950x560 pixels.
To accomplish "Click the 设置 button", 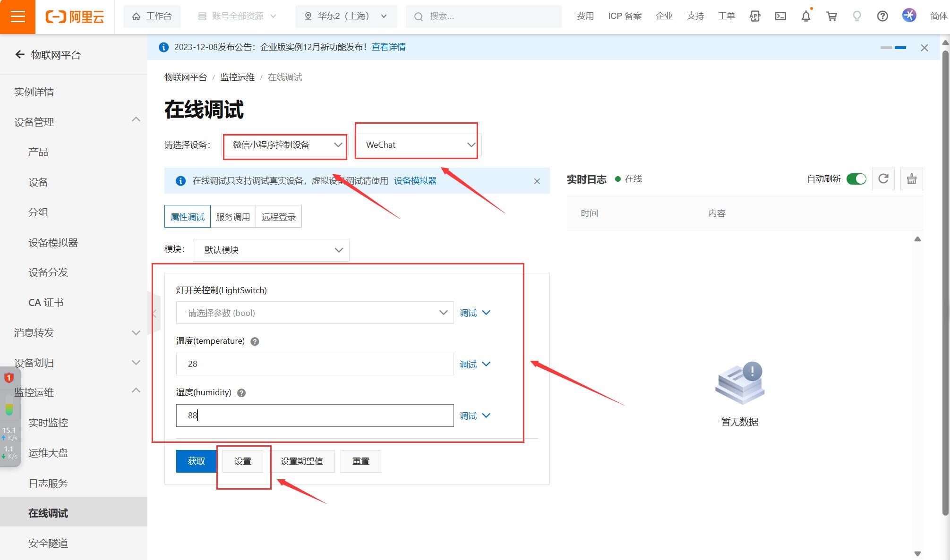I will 243,461.
